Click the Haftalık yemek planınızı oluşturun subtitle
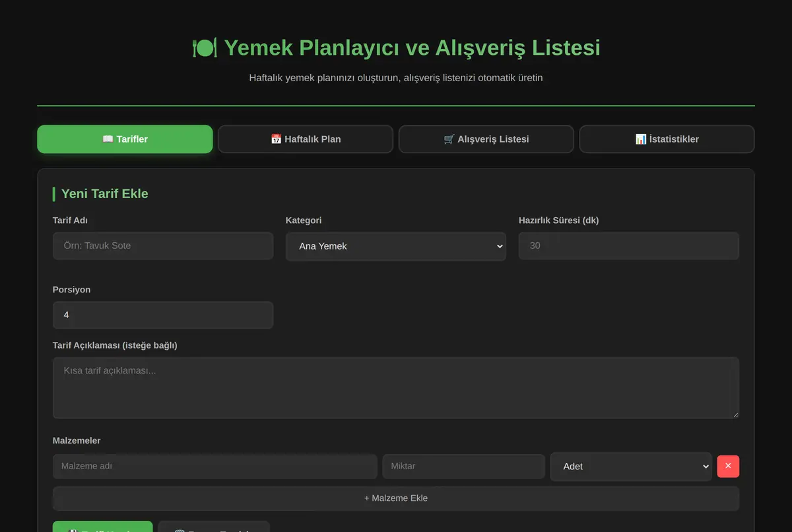The image size is (792, 532). pyautogui.click(x=396, y=78)
